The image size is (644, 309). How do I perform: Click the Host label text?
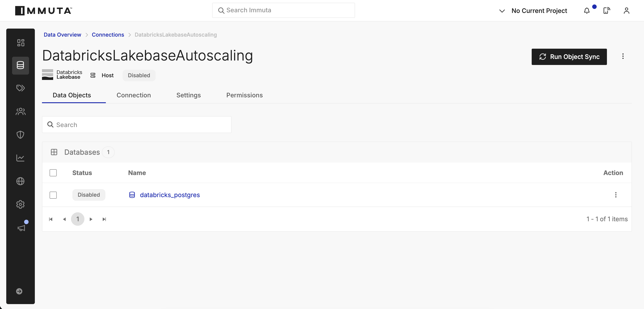[x=107, y=75]
